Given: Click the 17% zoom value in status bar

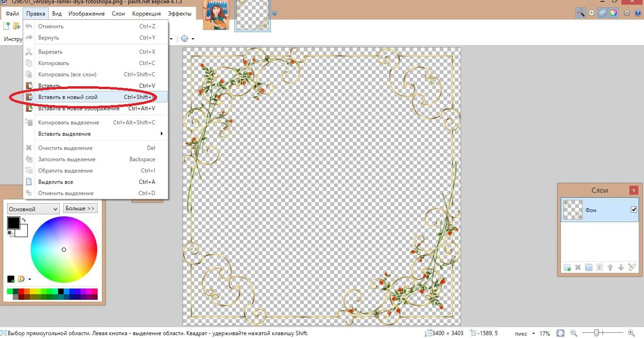Looking at the screenshot, I should (545, 333).
